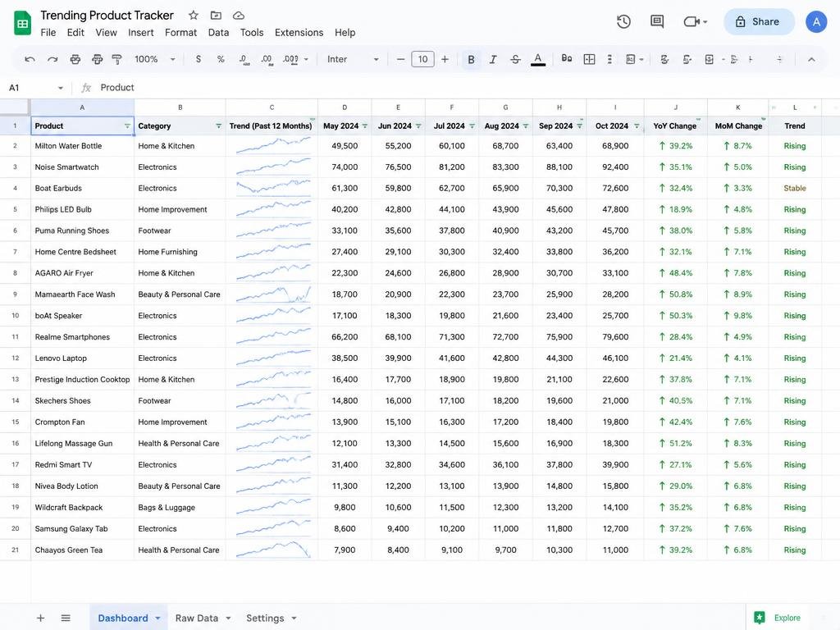Open the Jun 2024 column filter

(418, 126)
